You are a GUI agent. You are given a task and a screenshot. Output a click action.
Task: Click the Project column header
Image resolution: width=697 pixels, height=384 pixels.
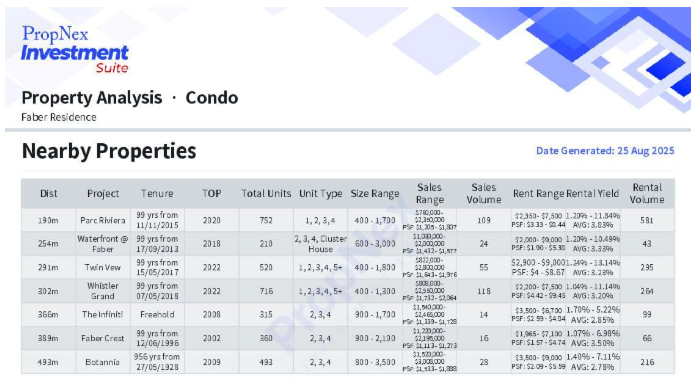(103, 194)
